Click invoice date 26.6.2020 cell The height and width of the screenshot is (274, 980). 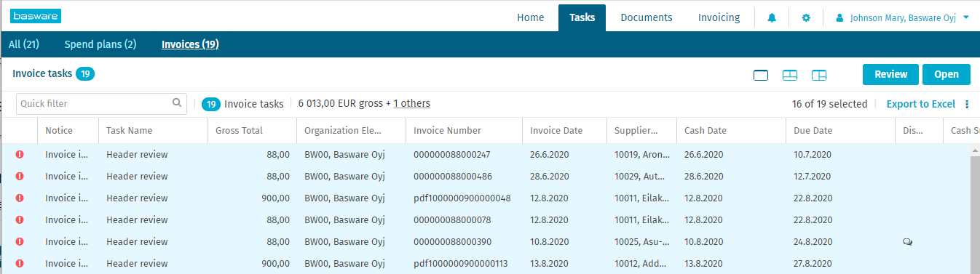pos(549,154)
